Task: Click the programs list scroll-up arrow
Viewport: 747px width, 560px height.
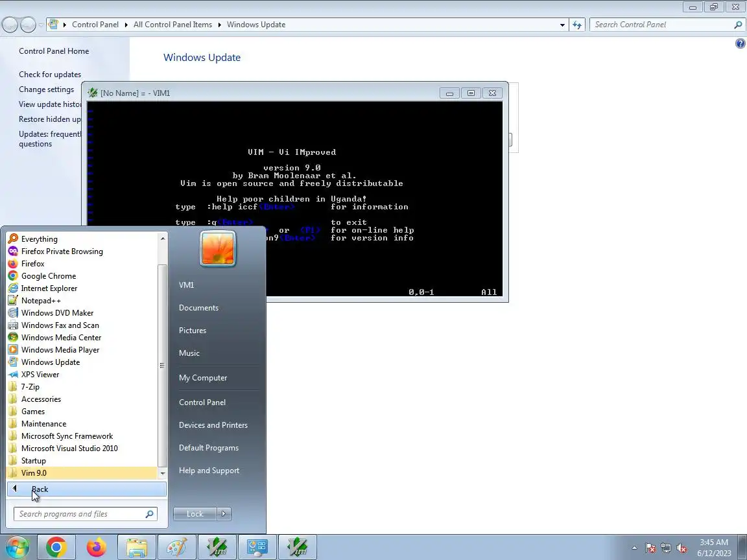Action: pyautogui.click(x=163, y=238)
